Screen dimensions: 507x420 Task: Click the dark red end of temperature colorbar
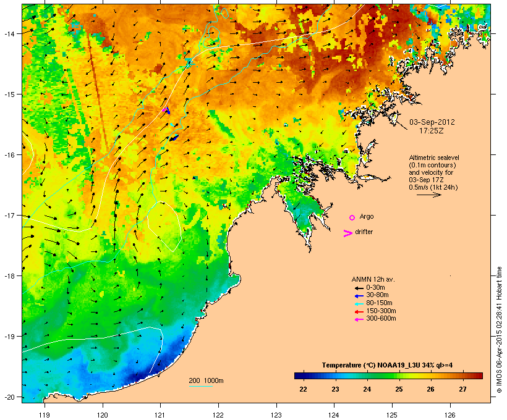tap(479, 376)
